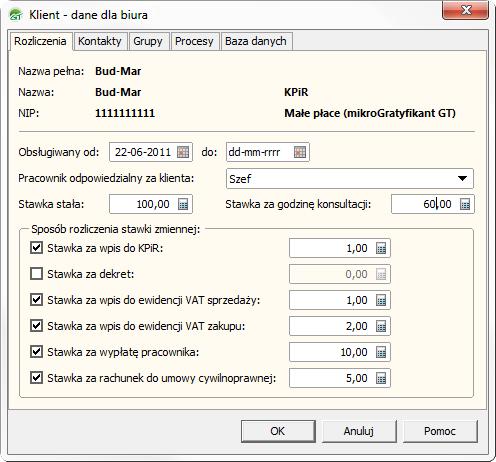Open calculator for Stawka za godzinę konsultacji
The image size is (496, 462).
[465, 204]
